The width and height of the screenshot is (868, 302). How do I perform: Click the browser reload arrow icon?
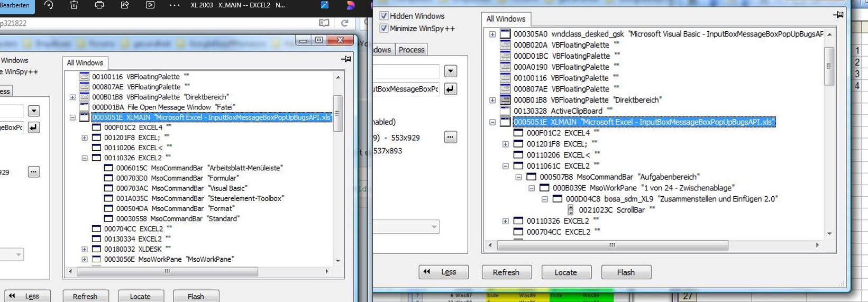coord(345,23)
